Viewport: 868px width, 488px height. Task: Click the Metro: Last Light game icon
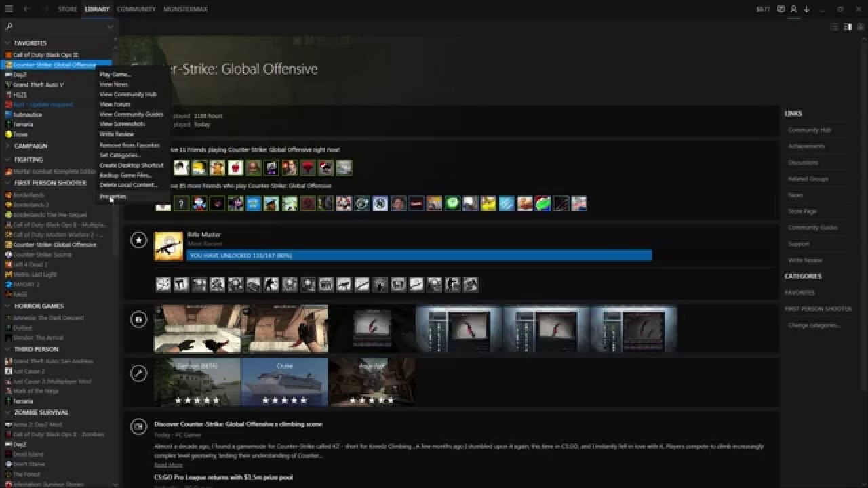pyautogui.click(x=8, y=274)
